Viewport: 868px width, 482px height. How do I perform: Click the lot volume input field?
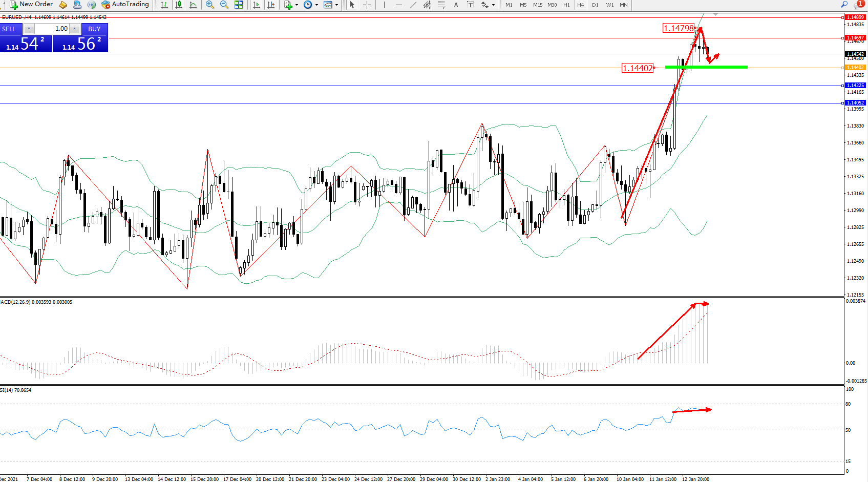53,29
